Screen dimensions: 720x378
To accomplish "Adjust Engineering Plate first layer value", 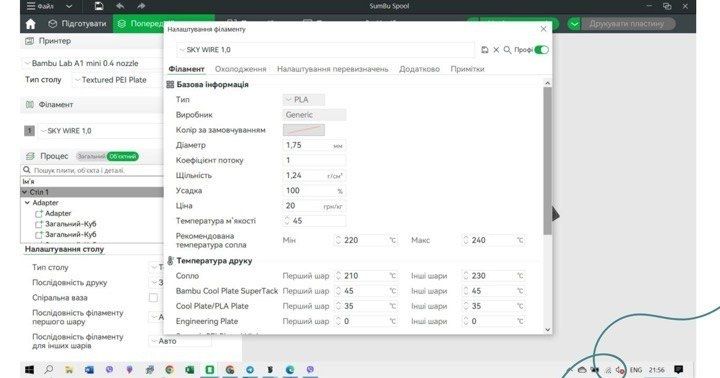I will (x=366, y=322).
